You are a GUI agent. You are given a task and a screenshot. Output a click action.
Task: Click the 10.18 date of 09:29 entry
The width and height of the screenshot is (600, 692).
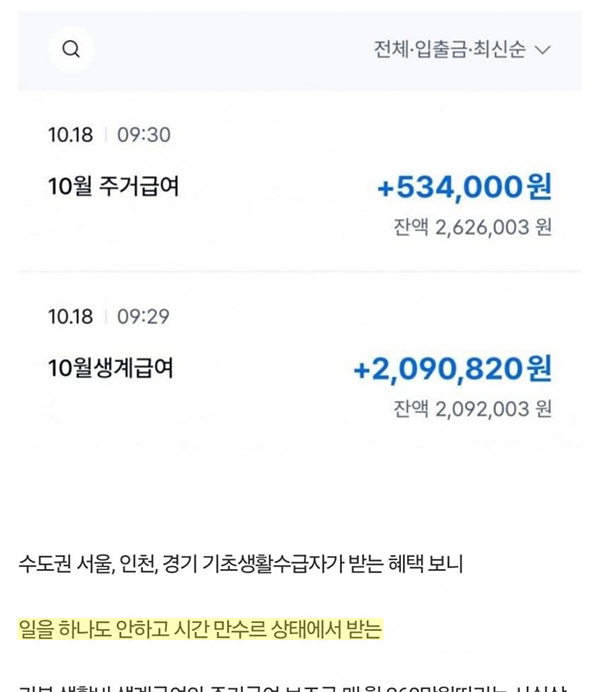point(70,316)
